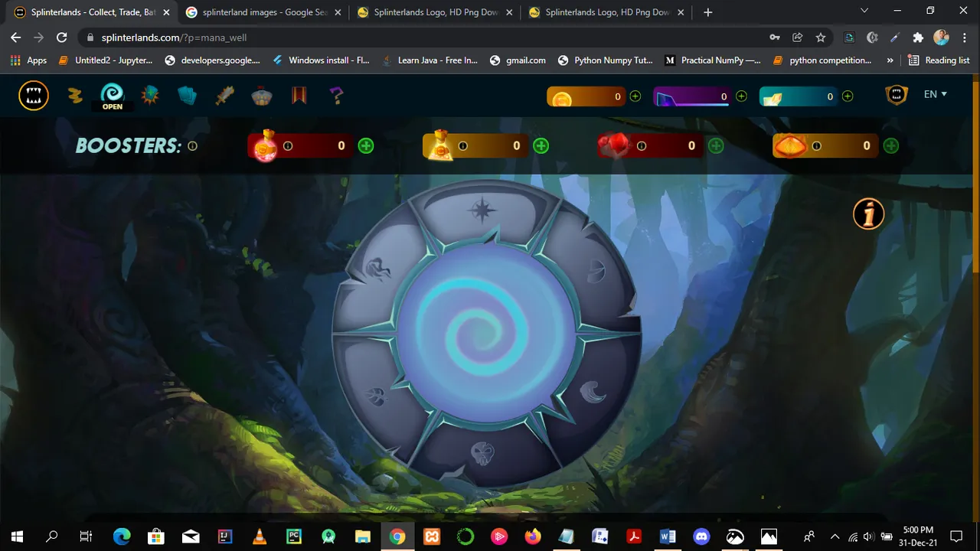980x551 pixels.
Task: Show info for the orange orb booster
Action: click(x=817, y=146)
